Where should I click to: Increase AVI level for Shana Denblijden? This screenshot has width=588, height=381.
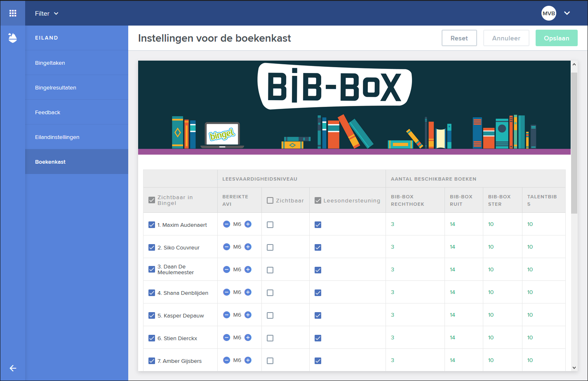tap(248, 292)
